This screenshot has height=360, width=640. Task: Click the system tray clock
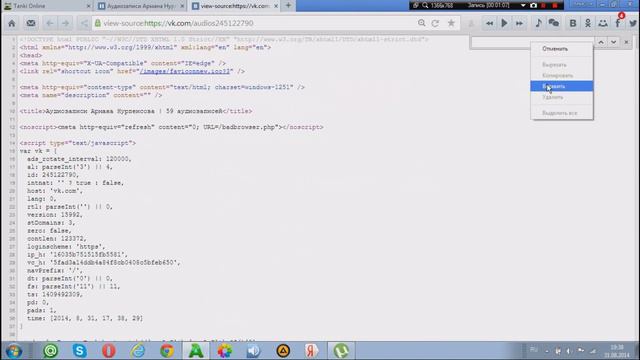click(617, 351)
